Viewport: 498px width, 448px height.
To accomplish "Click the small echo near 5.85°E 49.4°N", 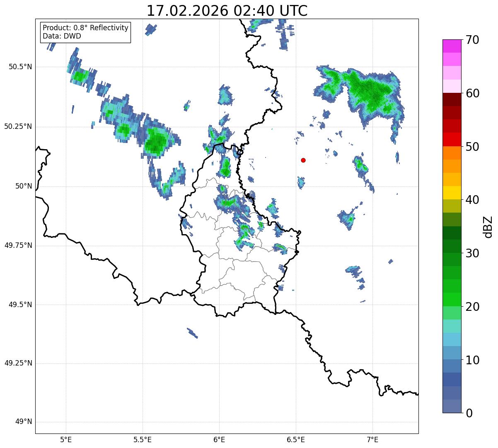I will tap(192, 333).
